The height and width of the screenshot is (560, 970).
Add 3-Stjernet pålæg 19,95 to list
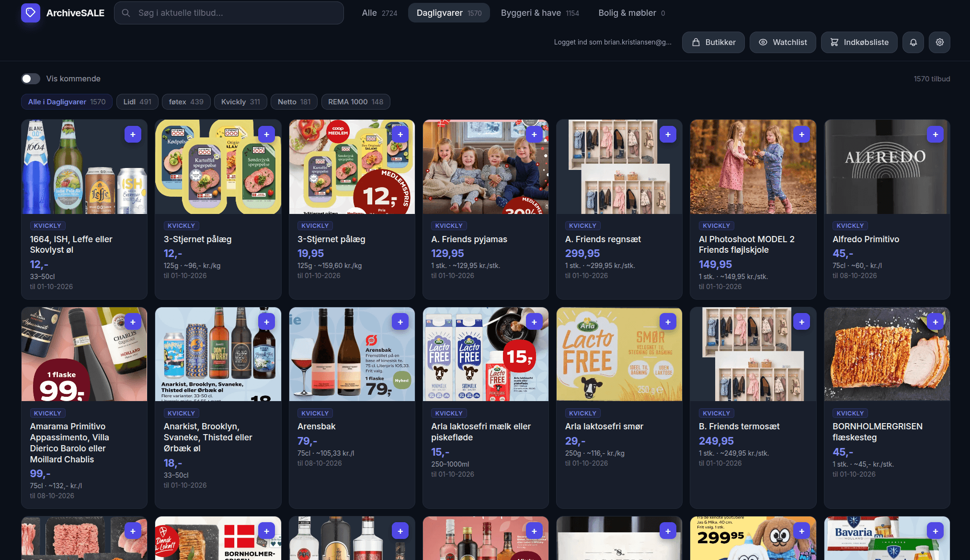coord(400,134)
